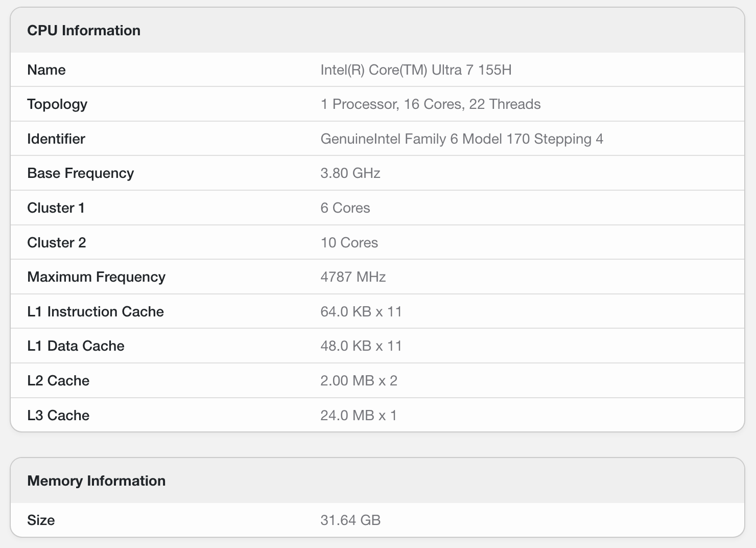Select the '48.0 KB x 11' cache value
This screenshot has width=756, height=548.
pyautogui.click(x=361, y=346)
